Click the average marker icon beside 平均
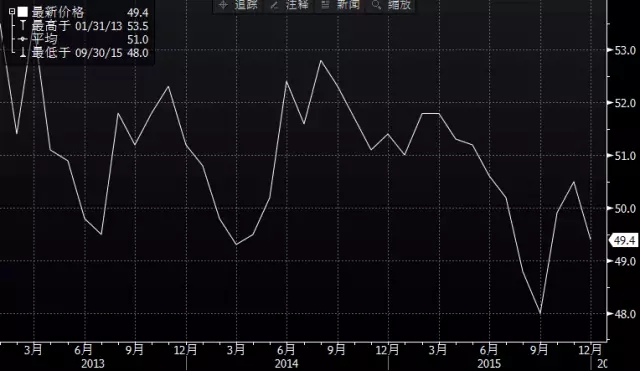 (23, 39)
